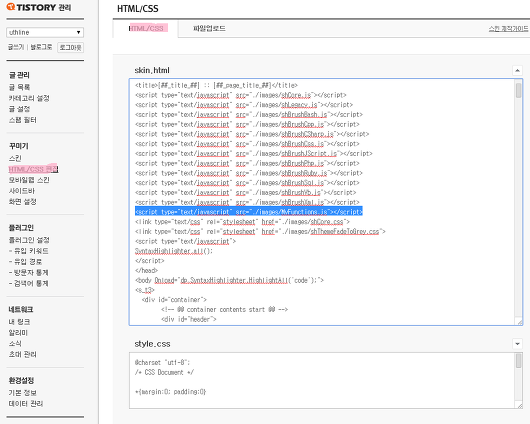Click the shLegacy.js script line
The height and width of the screenshot is (424, 530).
[x=244, y=105]
